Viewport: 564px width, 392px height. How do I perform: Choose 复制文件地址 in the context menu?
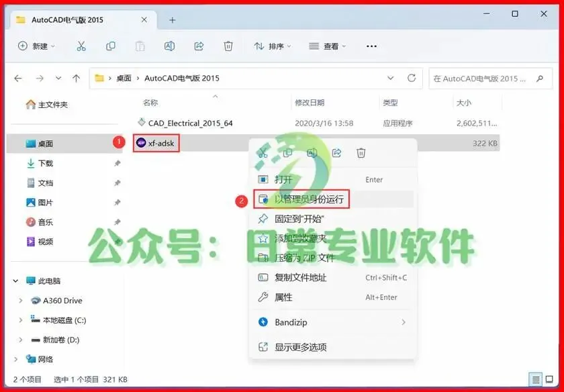[x=333, y=277]
